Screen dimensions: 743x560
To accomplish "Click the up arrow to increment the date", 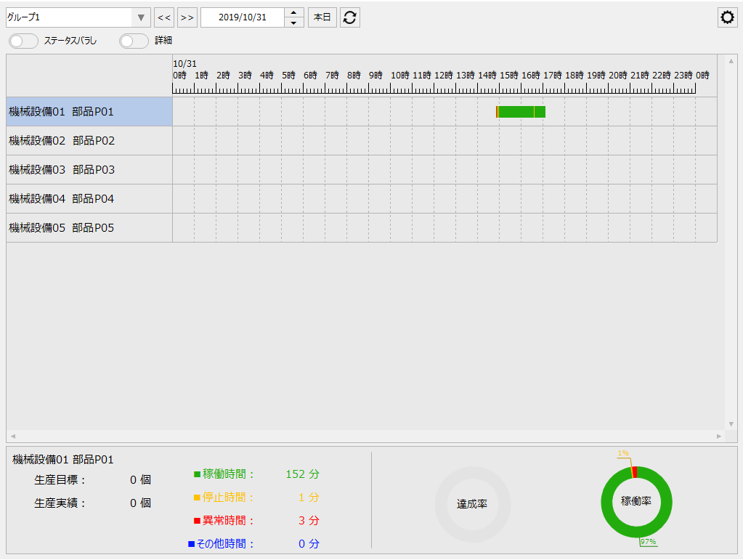I will [x=293, y=13].
